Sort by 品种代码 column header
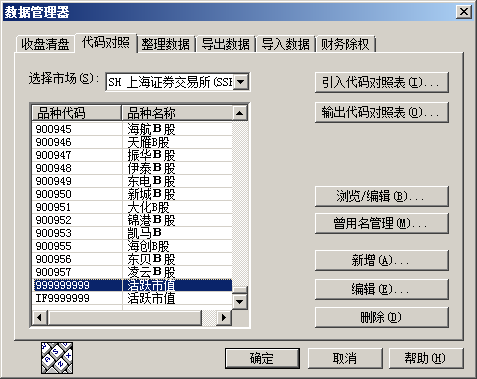This screenshot has height=379, width=477. (76, 113)
